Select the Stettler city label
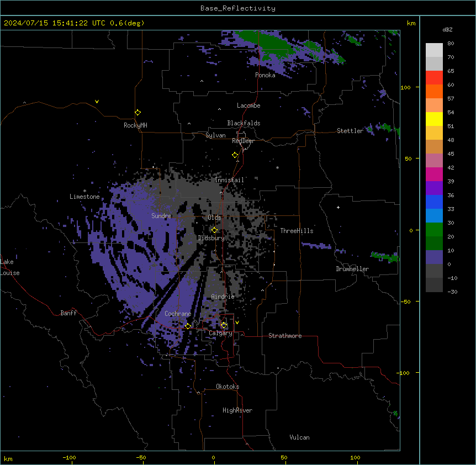 click(x=350, y=131)
